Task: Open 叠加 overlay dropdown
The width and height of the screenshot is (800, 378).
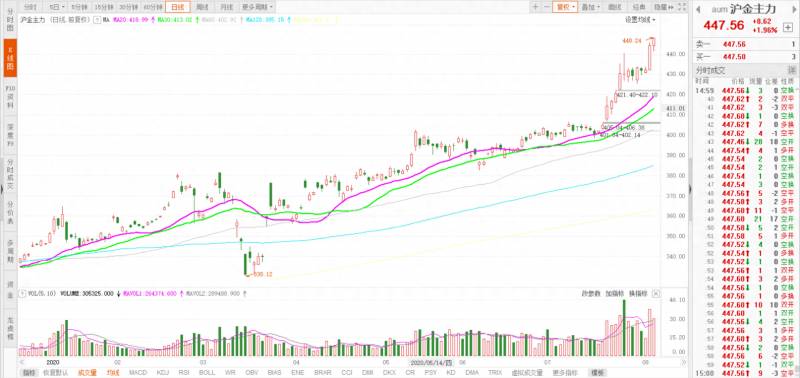Action: pos(591,7)
